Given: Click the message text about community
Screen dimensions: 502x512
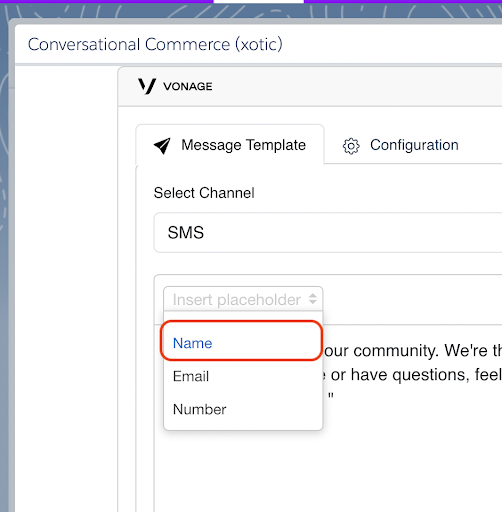Looking at the screenshot, I should 413,351.
